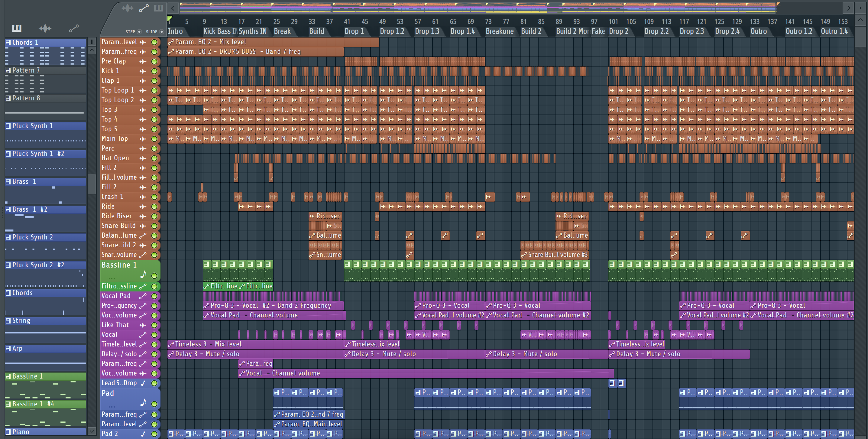Jump to the Breakone timeline marker
The height and width of the screenshot is (439, 868).
click(x=500, y=31)
